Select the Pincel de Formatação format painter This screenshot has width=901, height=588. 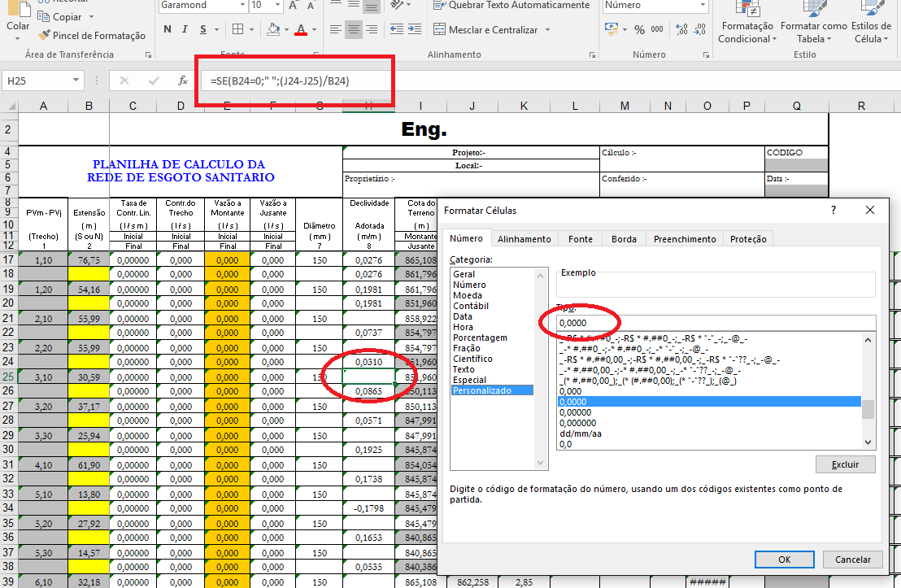(91, 36)
